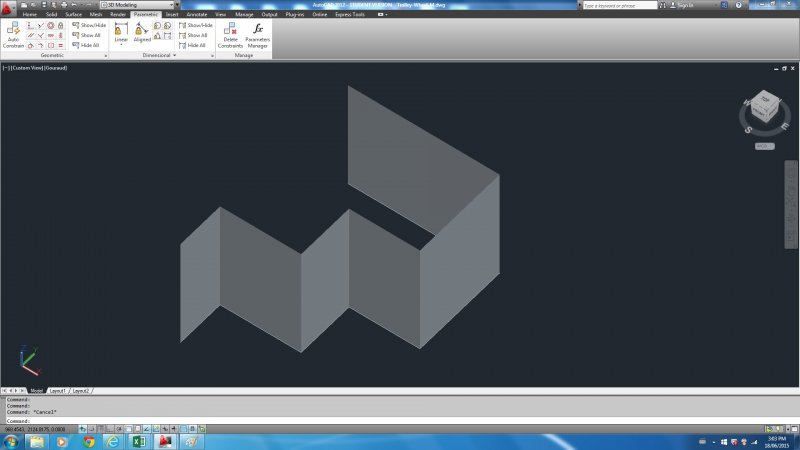Toggle Snap Mode in the status bar

click(92, 429)
